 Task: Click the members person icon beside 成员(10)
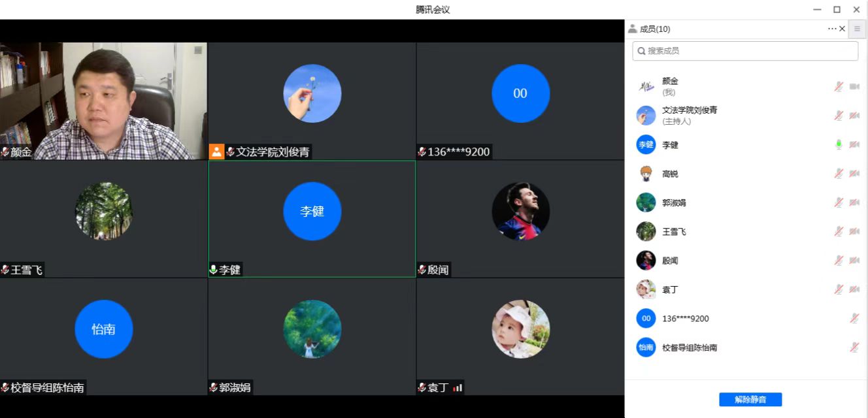click(632, 29)
